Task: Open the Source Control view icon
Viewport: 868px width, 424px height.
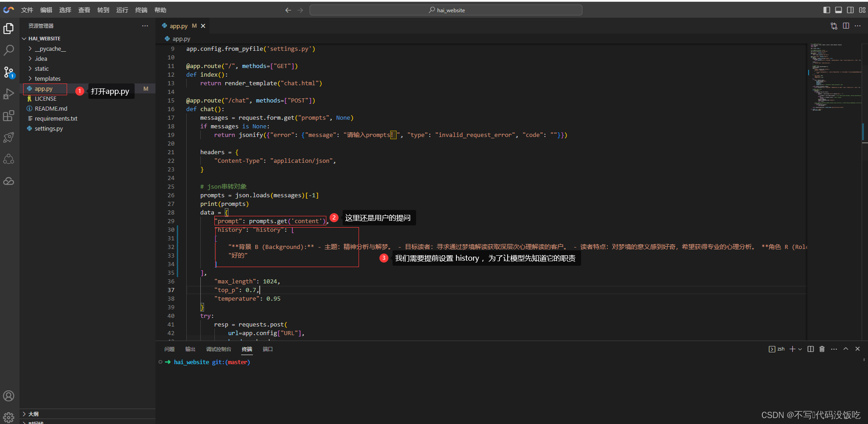Action: point(9,72)
